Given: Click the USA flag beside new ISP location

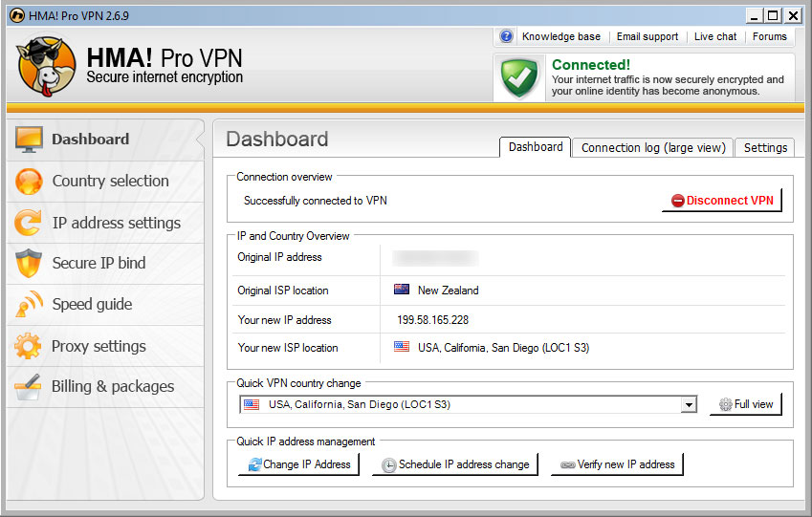Looking at the screenshot, I should [x=402, y=347].
